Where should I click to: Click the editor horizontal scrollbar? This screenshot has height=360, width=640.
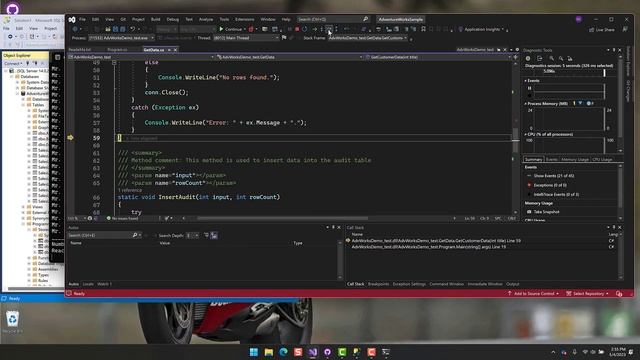[x=282, y=218]
